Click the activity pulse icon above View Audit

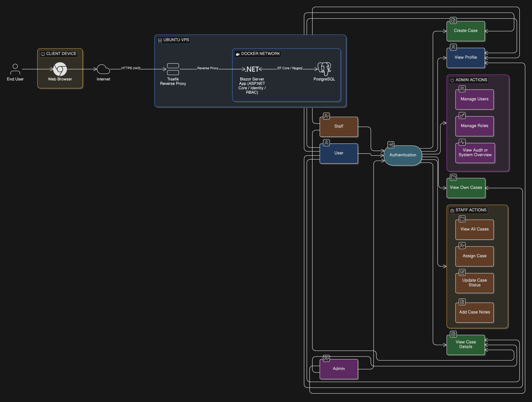coord(462,142)
